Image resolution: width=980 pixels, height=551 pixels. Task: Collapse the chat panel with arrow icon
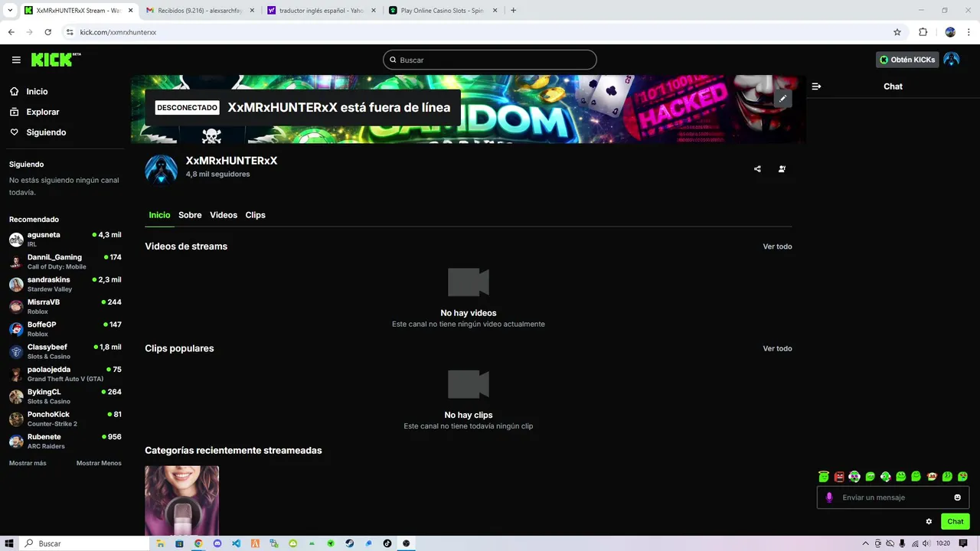point(816,86)
